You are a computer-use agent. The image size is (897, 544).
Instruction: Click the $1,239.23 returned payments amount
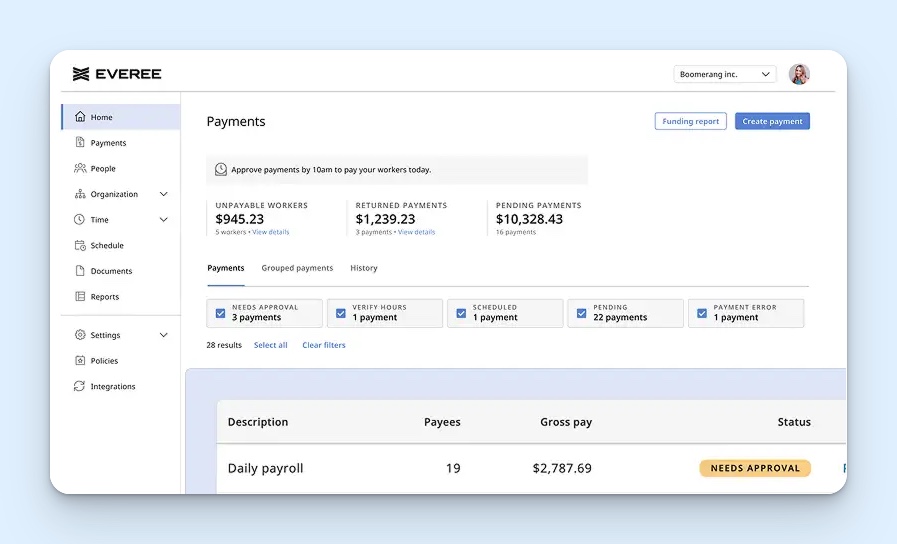[385, 219]
